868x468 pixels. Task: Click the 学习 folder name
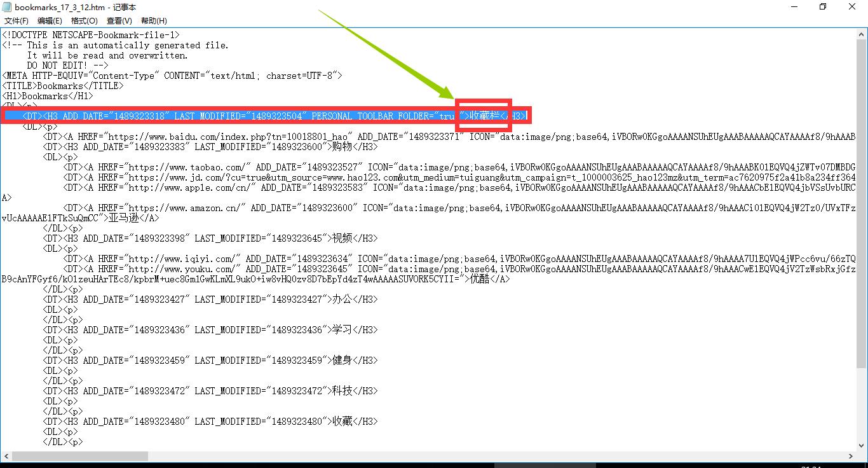(342, 330)
